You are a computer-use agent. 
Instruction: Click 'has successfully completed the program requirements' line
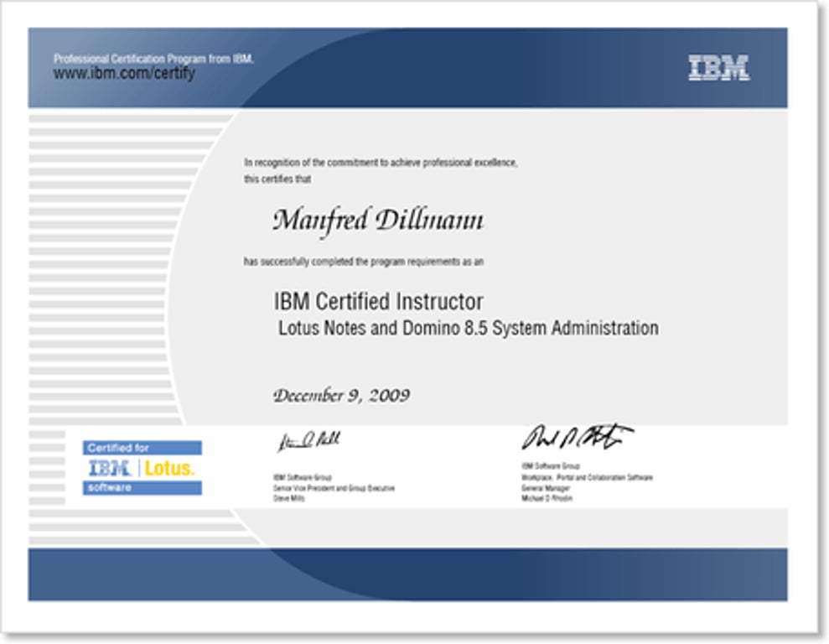pyautogui.click(x=364, y=262)
